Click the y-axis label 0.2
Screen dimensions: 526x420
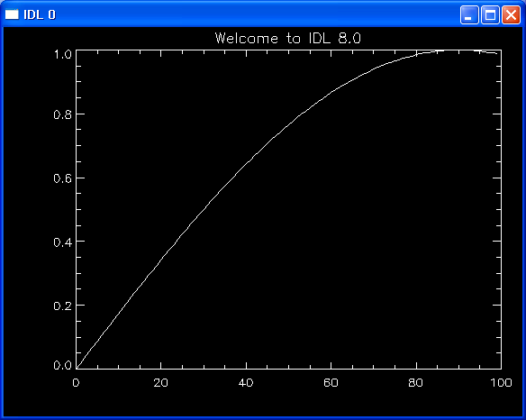coord(63,306)
